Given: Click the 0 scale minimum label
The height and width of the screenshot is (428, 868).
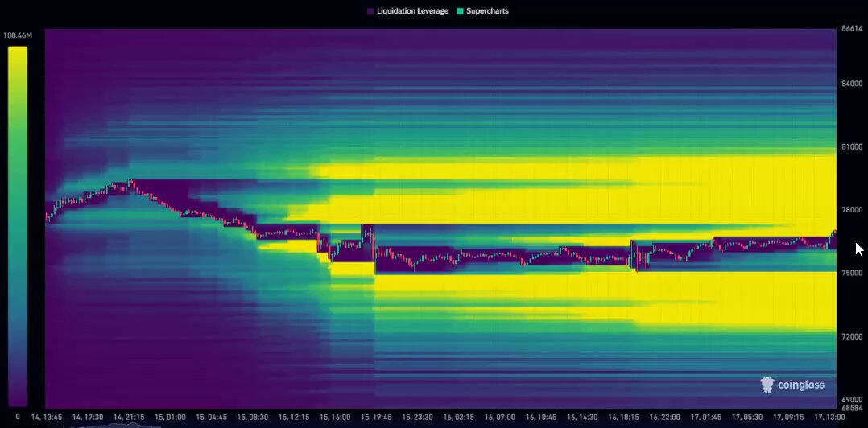Looking at the screenshot, I should tap(18, 417).
